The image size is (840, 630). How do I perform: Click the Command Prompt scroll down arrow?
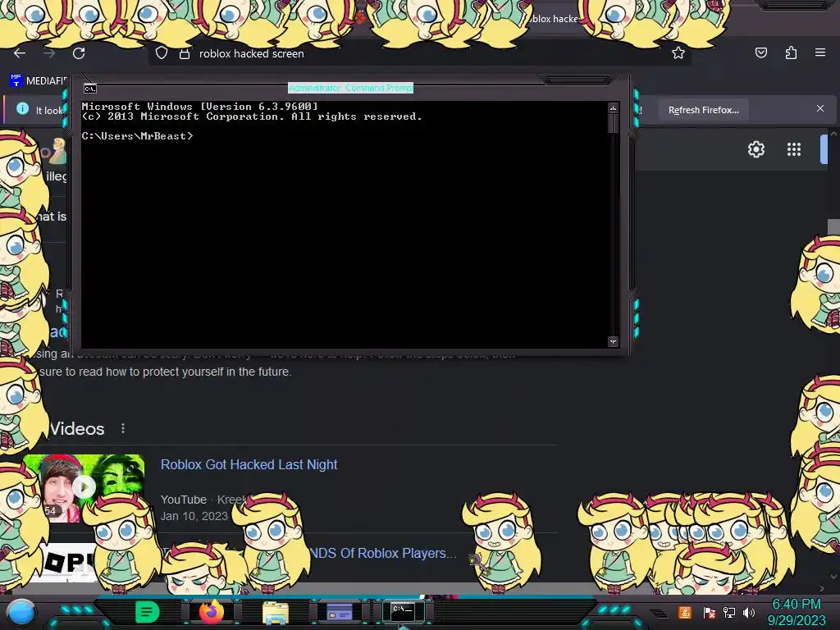pos(614,341)
